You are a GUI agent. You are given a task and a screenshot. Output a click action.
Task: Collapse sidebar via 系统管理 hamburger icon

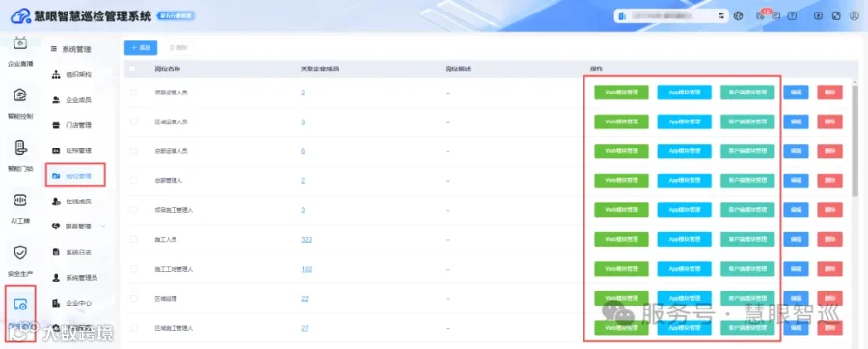pyautogui.click(x=54, y=50)
